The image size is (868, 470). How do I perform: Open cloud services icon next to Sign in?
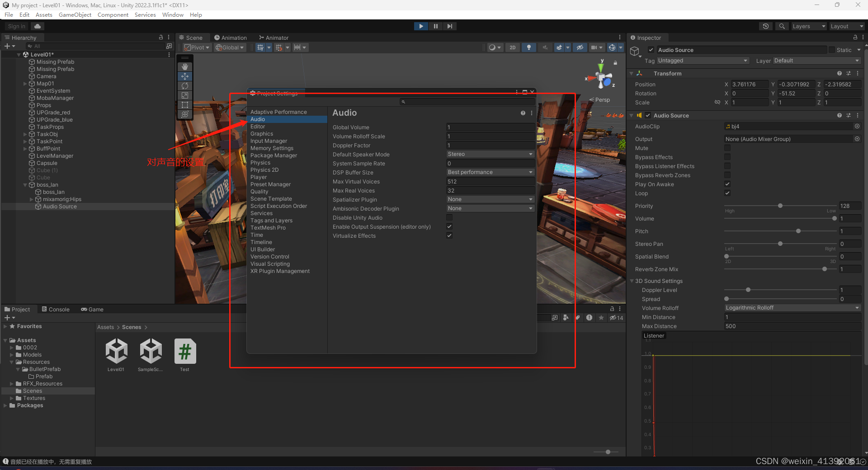point(38,26)
